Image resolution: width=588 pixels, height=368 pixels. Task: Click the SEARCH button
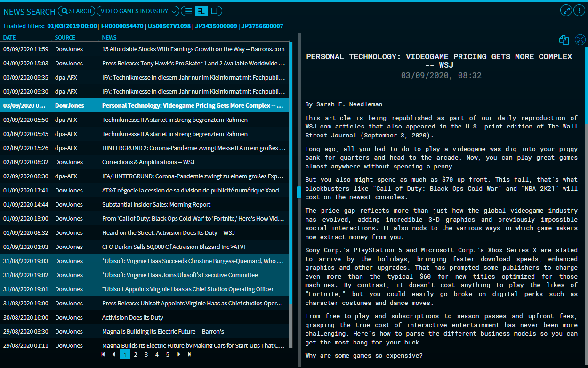point(76,11)
